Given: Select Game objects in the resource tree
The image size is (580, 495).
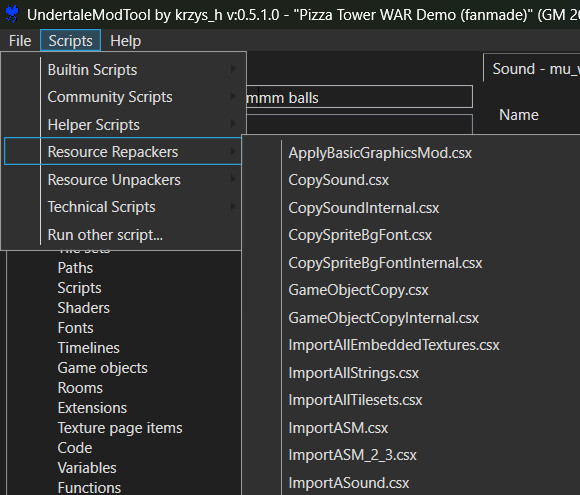Looking at the screenshot, I should (x=102, y=368).
